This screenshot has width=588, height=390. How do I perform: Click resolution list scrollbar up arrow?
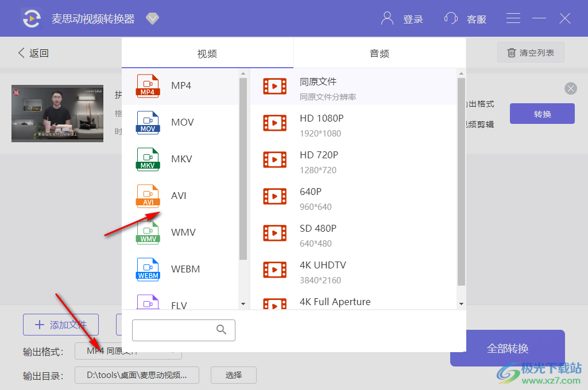pyautogui.click(x=461, y=73)
